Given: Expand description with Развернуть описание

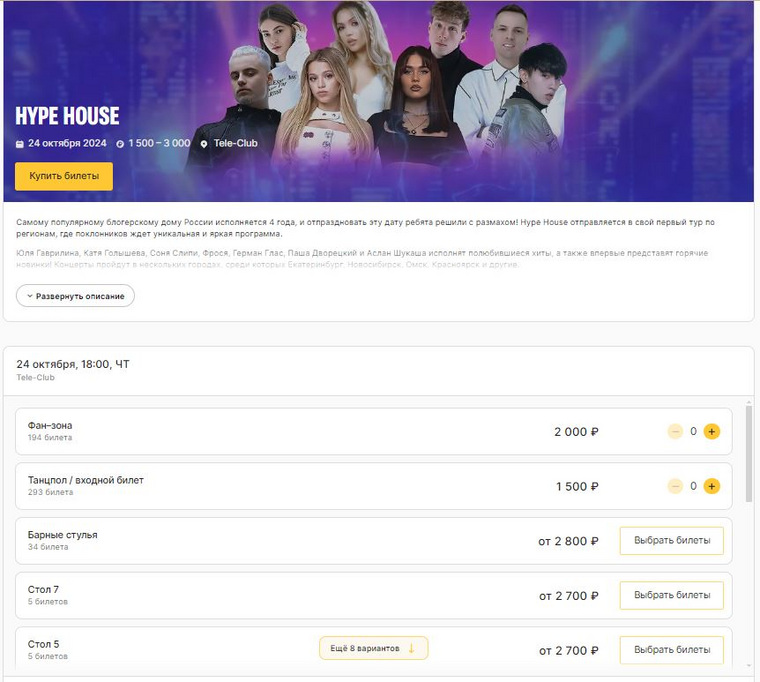Looking at the screenshot, I should pyautogui.click(x=75, y=296).
